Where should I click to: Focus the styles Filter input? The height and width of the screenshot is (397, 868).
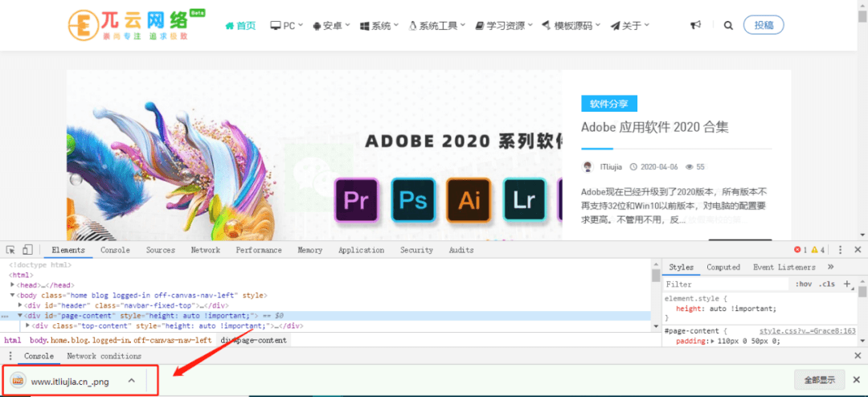pyautogui.click(x=725, y=284)
